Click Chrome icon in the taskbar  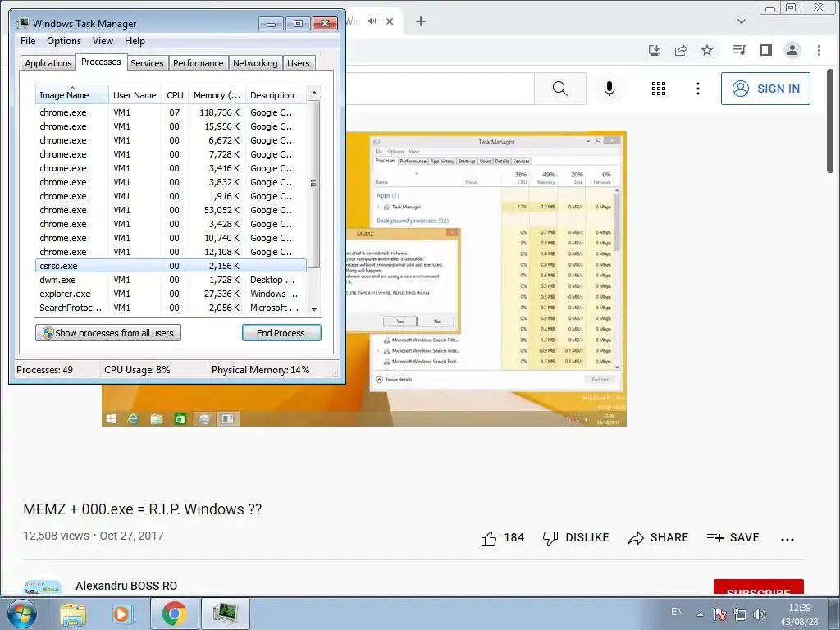tap(174, 614)
